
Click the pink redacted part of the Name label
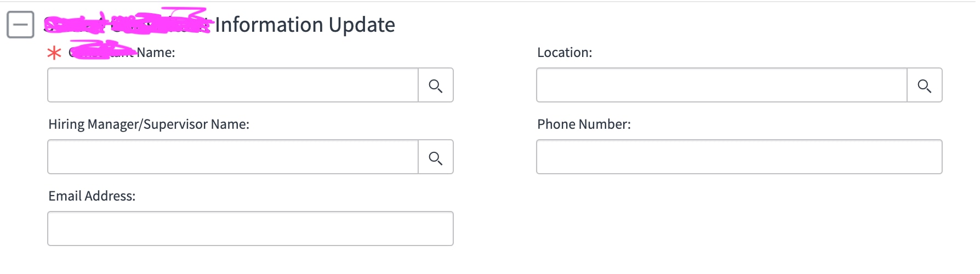point(102,49)
